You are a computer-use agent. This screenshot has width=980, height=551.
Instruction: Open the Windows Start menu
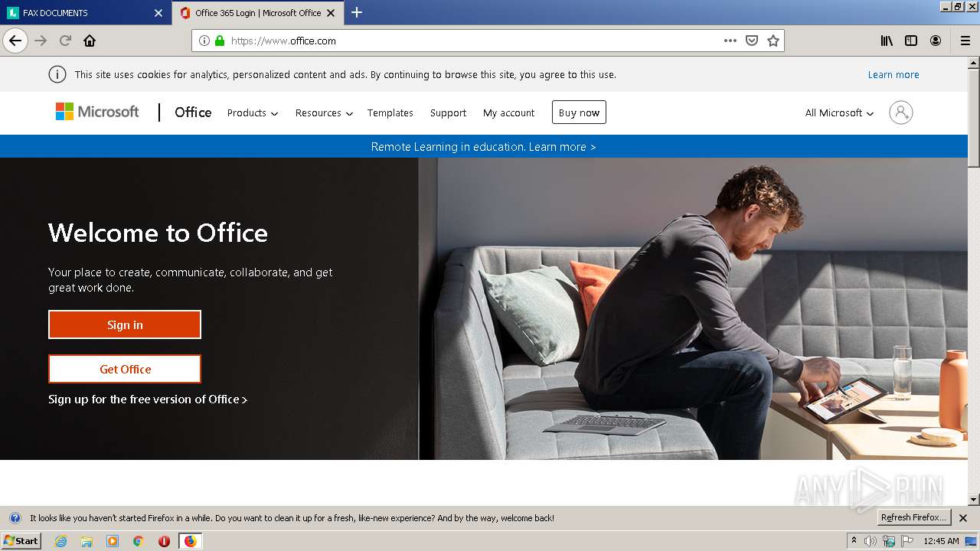pyautogui.click(x=21, y=541)
